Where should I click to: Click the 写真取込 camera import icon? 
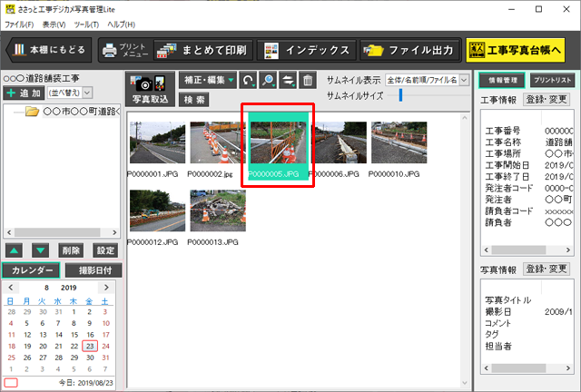(150, 89)
